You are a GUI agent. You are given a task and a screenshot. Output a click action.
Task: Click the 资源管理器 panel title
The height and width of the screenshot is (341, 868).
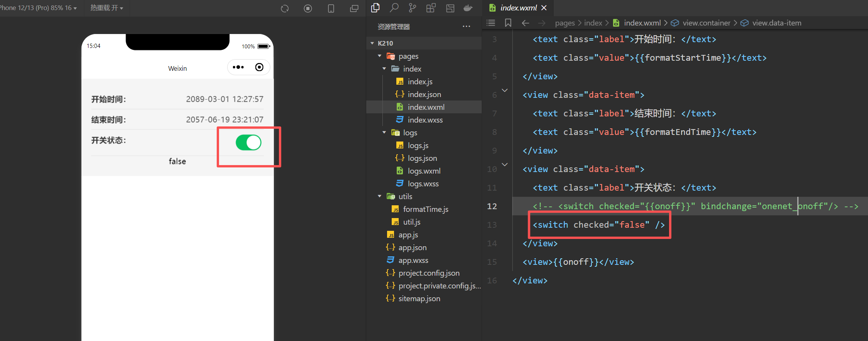click(x=394, y=27)
